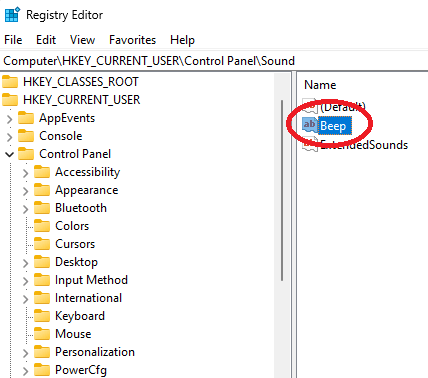
Task: Expand the Bluetooth key
Action: [x=26, y=209]
